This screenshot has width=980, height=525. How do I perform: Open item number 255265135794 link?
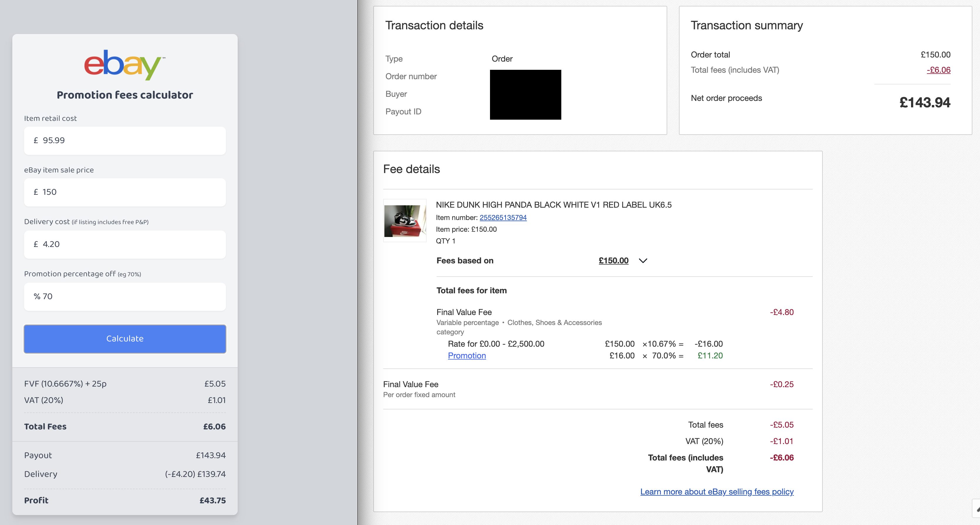pyautogui.click(x=503, y=217)
